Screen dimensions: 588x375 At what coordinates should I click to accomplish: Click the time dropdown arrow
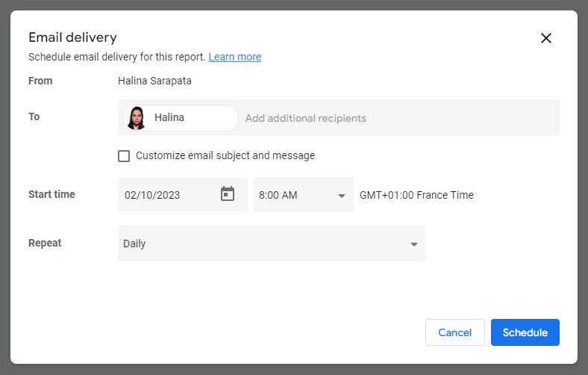point(342,196)
